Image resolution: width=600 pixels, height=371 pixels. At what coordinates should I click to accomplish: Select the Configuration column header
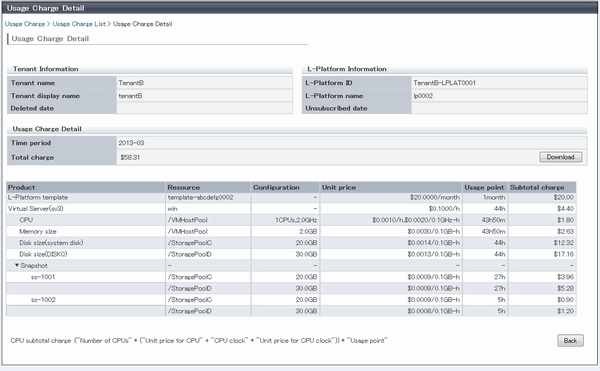pyautogui.click(x=285, y=187)
